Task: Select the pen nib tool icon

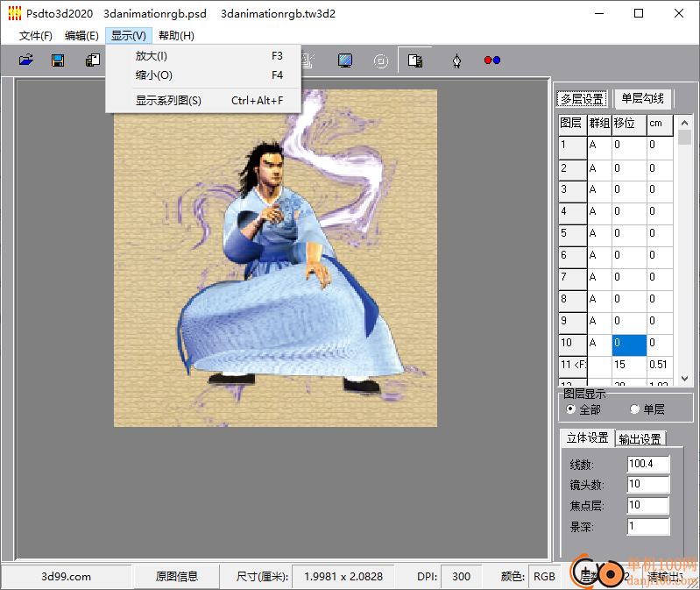Action: (x=456, y=60)
